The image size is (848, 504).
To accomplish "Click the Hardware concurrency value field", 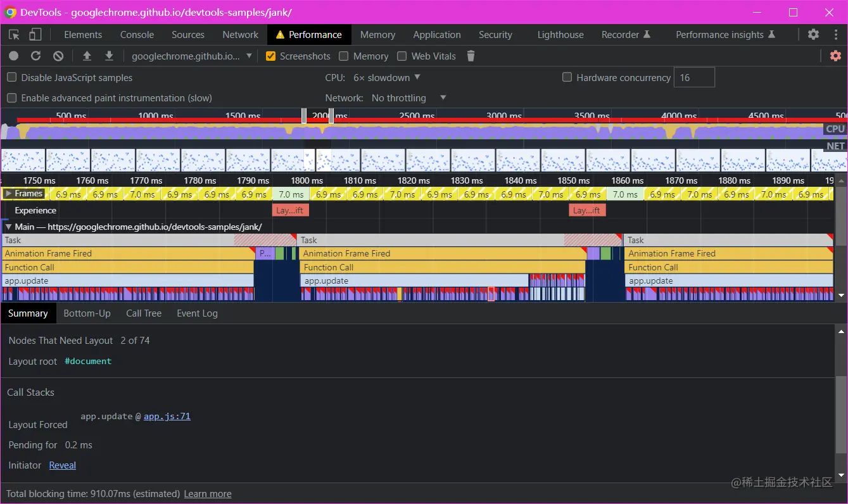I will [694, 77].
